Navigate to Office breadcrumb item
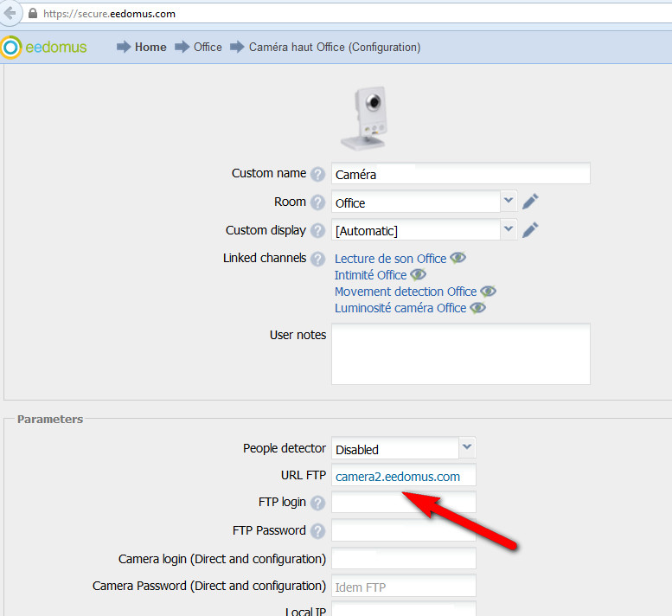672x616 pixels. point(208,47)
